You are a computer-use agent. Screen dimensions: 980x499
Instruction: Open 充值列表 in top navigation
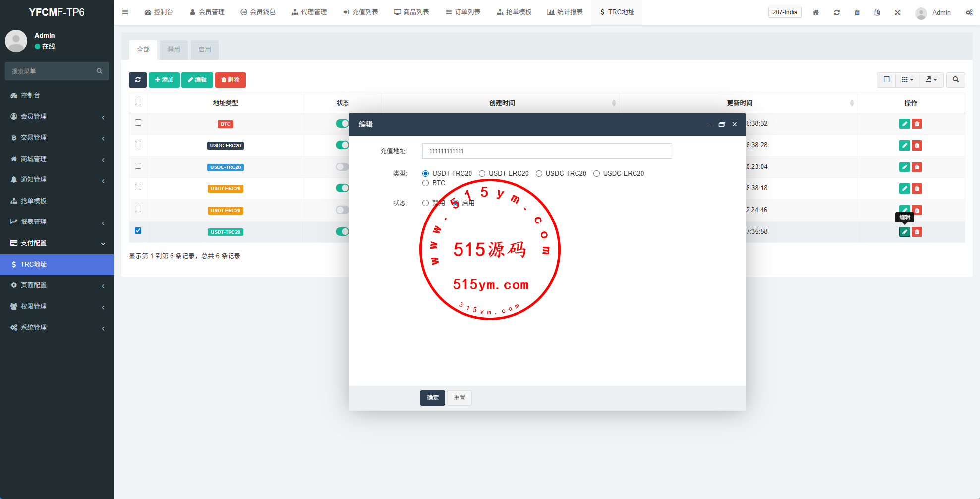(x=360, y=12)
